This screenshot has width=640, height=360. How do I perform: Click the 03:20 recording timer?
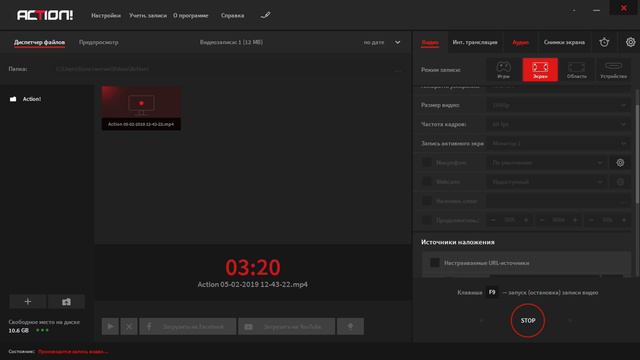(x=253, y=267)
